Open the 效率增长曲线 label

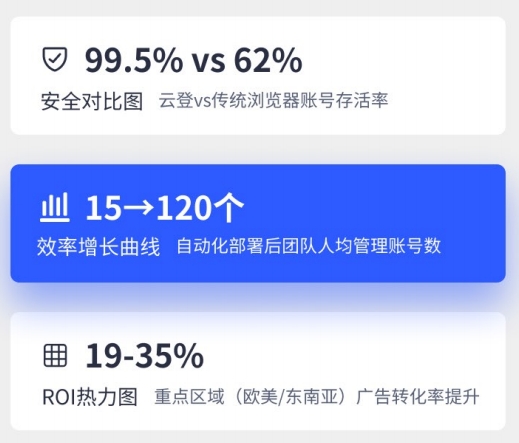click(98, 247)
